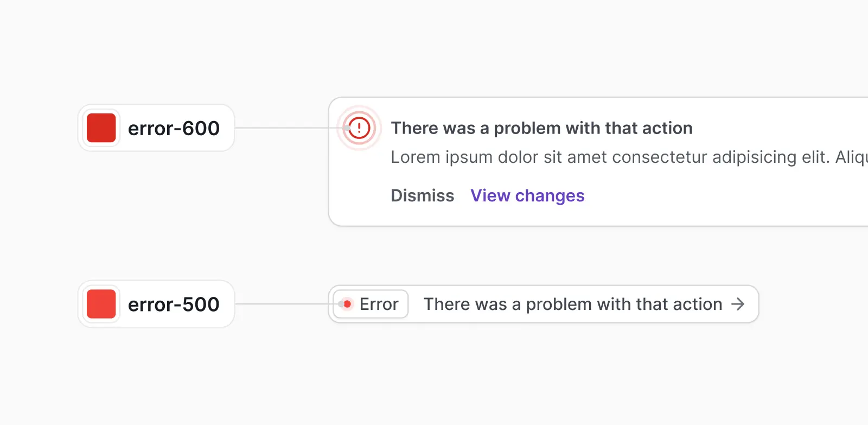
Task: Click the red exclamation alert icon
Action: click(x=359, y=128)
